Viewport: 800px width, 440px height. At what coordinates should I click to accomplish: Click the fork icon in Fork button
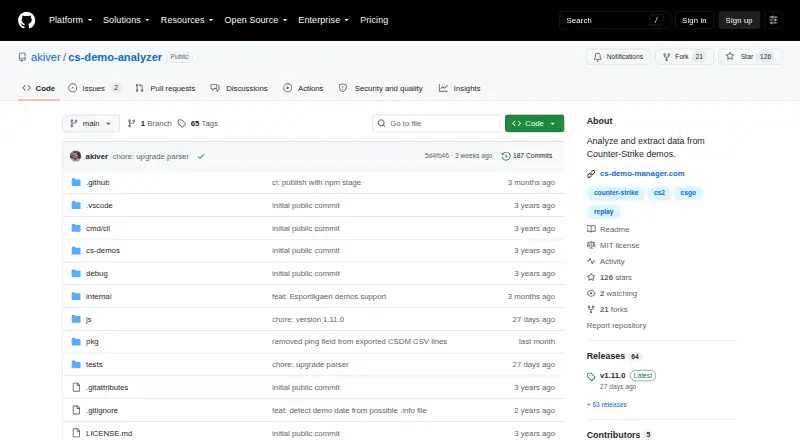pyautogui.click(x=666, y=57)
